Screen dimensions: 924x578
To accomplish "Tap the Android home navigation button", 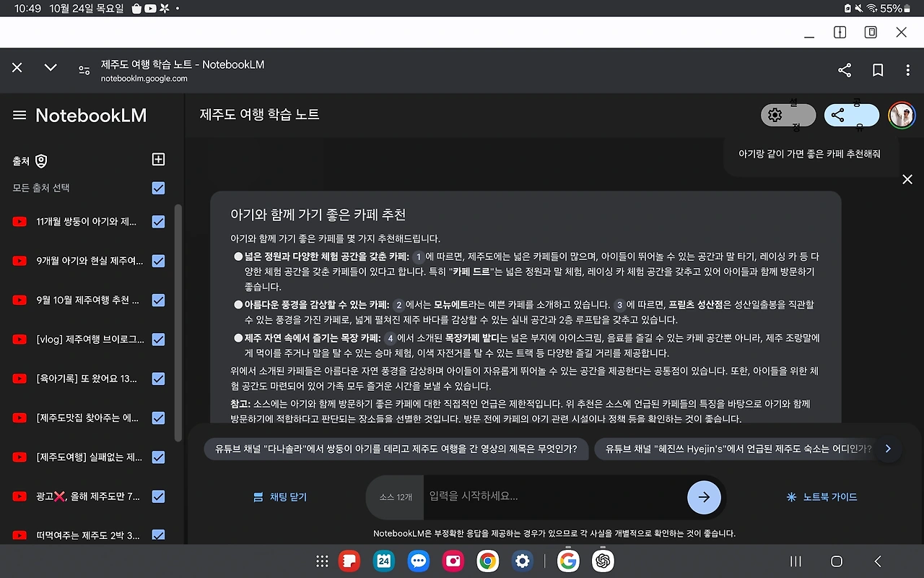I will pos(837,561).
